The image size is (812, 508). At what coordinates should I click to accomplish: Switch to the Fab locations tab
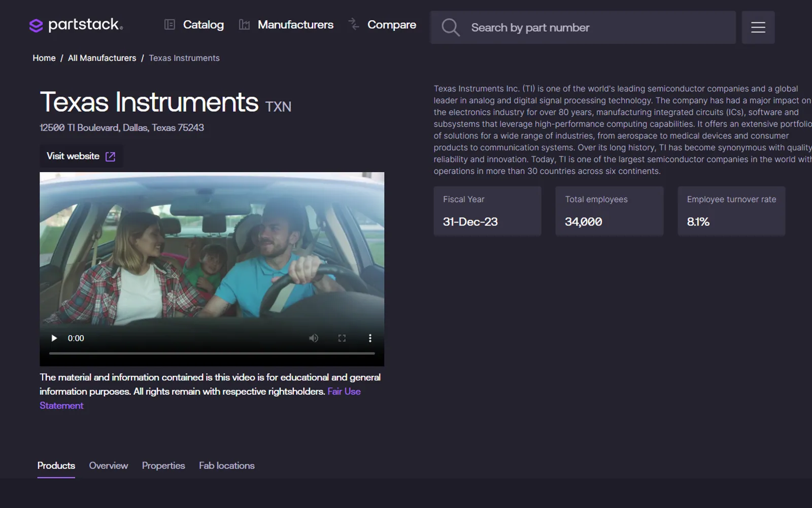tap(227, 466)
